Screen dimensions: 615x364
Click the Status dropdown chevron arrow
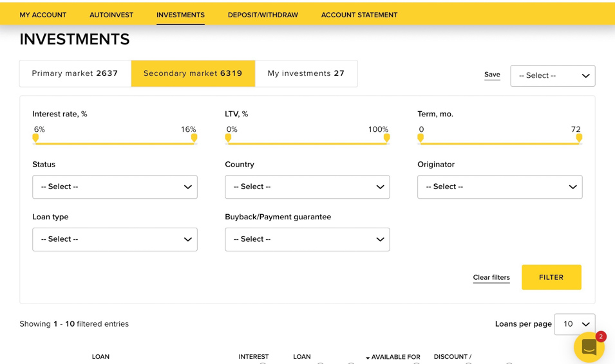187,187
